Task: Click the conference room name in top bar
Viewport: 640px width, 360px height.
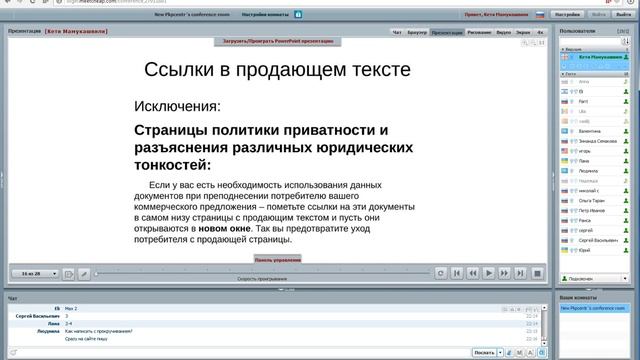Action: pyautogui.click(x=192, y=14)
